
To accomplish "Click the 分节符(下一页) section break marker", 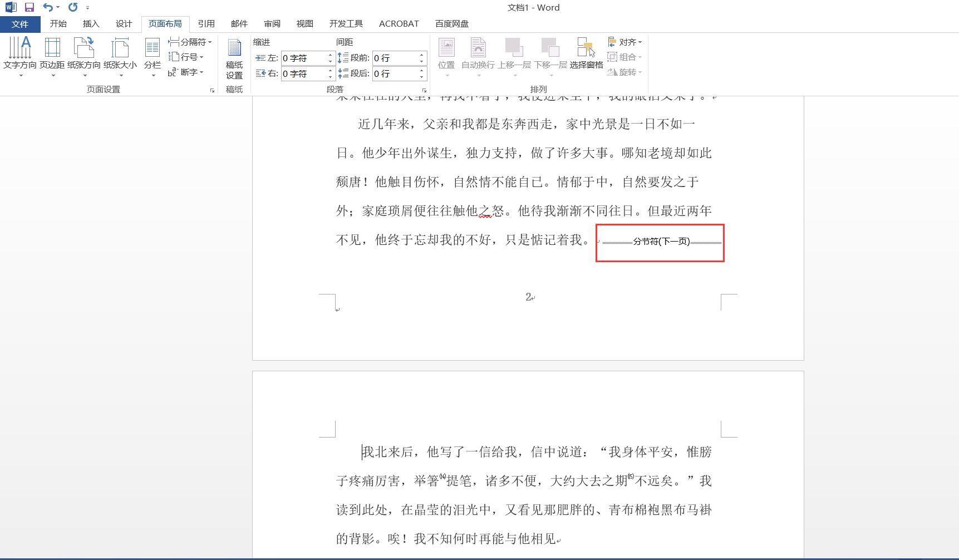I will tap(662, 242).
